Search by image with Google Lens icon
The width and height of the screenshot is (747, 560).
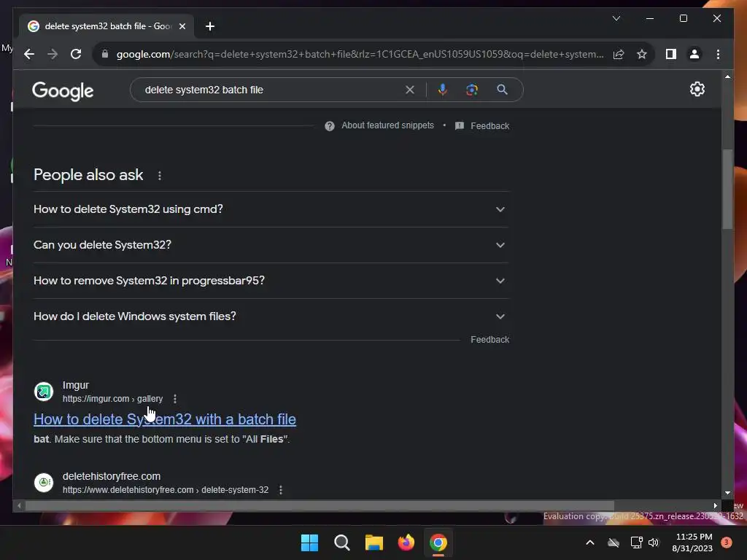click(472, 90)
